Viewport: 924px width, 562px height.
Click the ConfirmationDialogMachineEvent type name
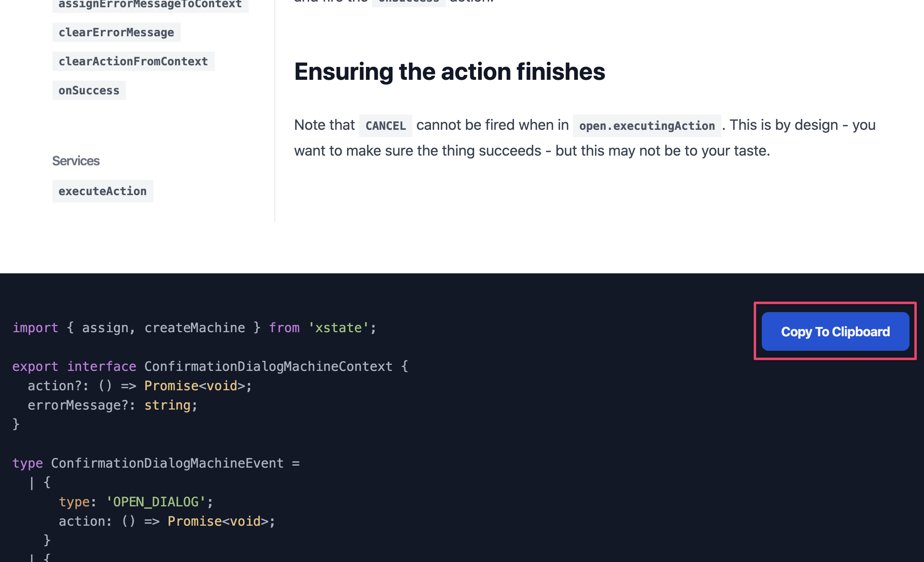(x=167, y=463)
